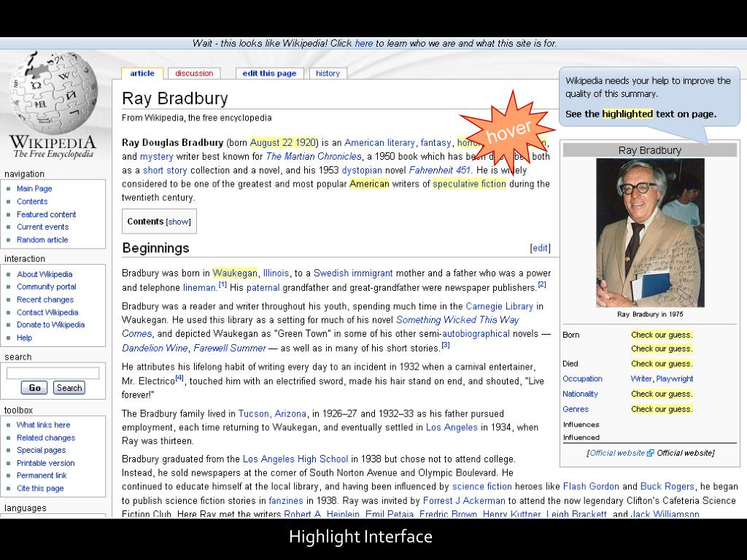Open the article tab
Viewport: 747px width, 560px height.
coord(142,74)
